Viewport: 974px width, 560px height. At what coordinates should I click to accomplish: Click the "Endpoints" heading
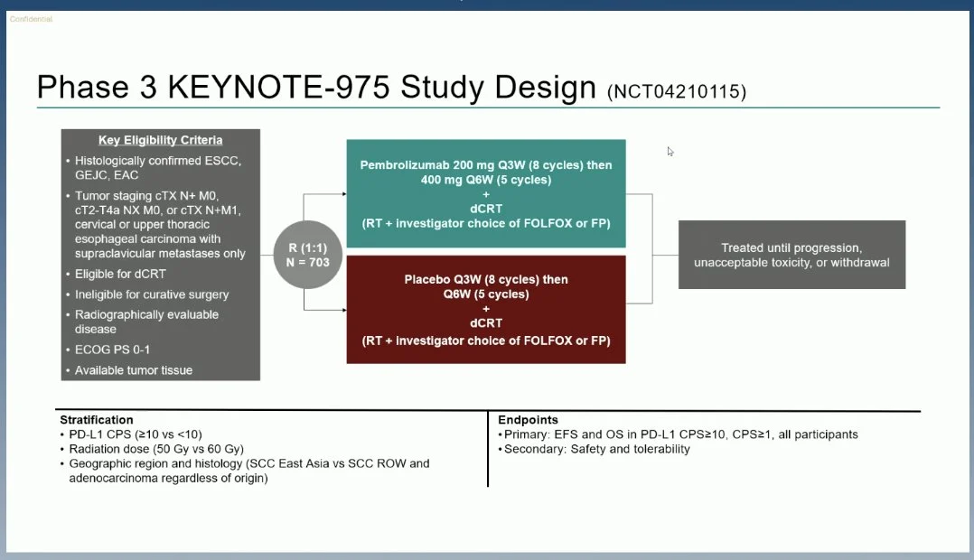[528, 420]
